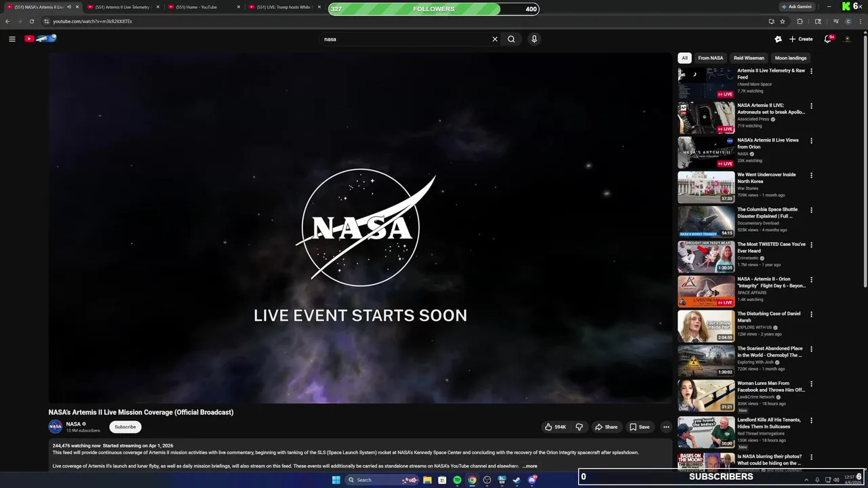Dislike the video with thumbs down
This screenshot has width=868, height=488.
pos(579,427)
